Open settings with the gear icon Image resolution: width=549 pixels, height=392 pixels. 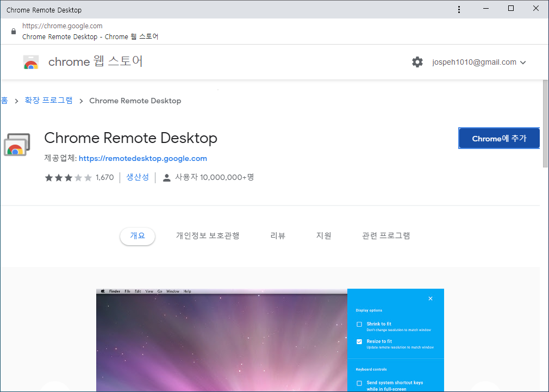pyautogui.click(x=417, y=62)
